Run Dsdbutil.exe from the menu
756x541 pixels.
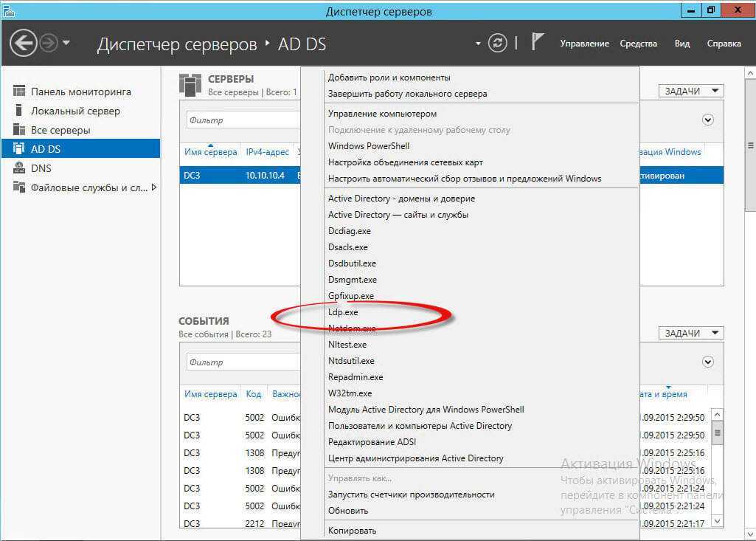click(x=352, y=263)
